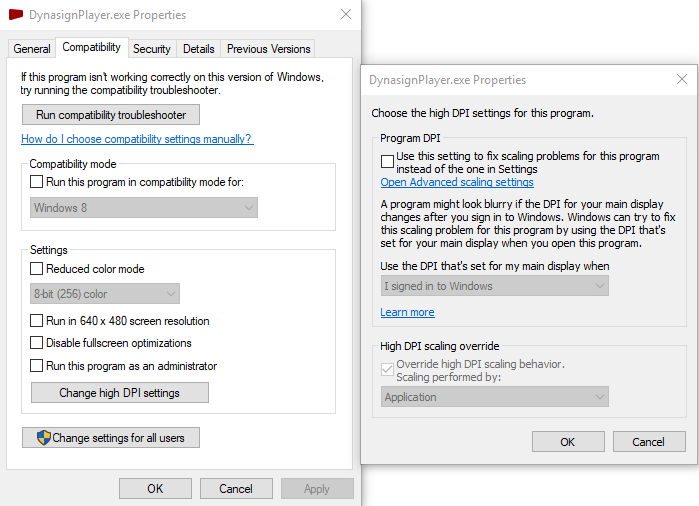
Task: Open the Application scaling dropdown
Action: [494, 397]
